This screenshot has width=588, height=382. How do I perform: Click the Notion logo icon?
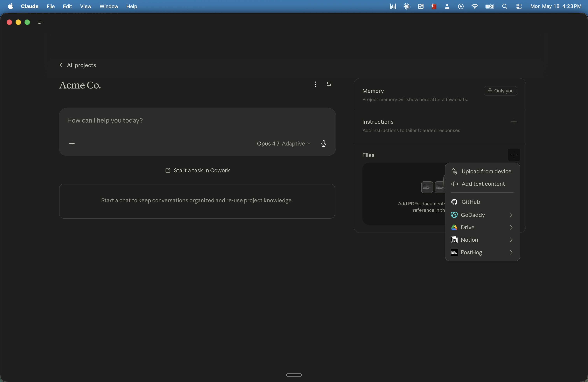click(454, 240)
